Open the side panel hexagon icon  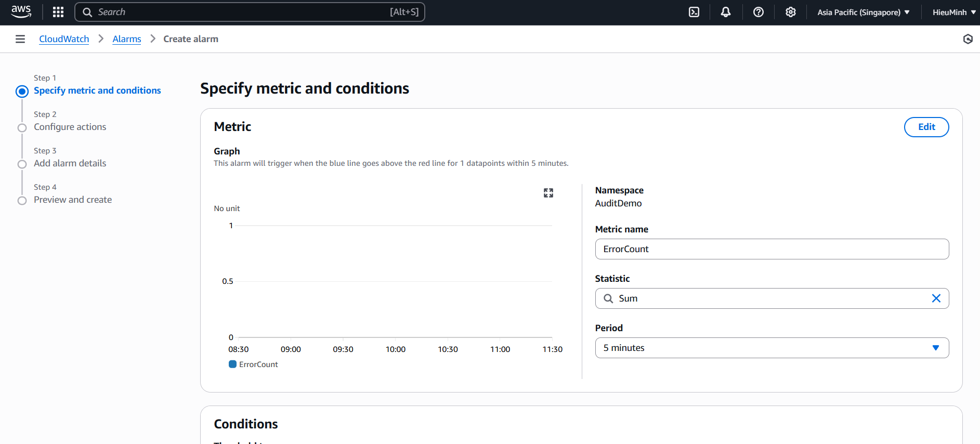click(968, 39)
